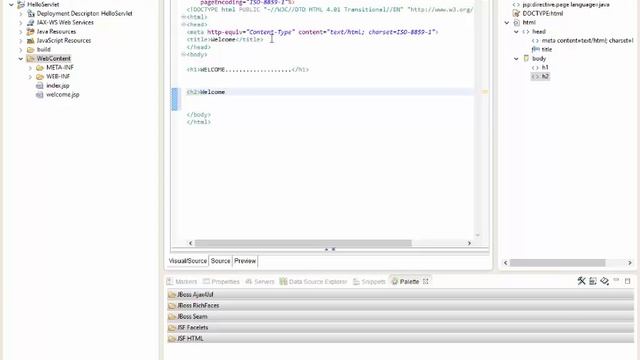Screen dimensions: 640x360
Task: Click the META-INF folder icon
Action: pos(40,67)
